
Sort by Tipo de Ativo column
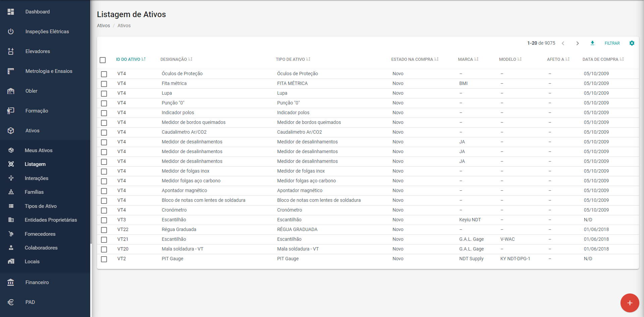[x=293, y=59]
